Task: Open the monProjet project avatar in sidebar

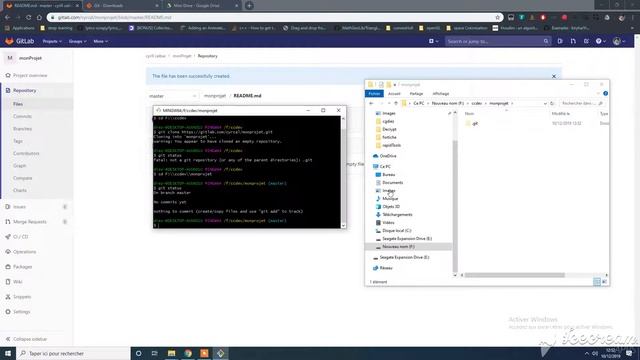Action: (10, 58)
